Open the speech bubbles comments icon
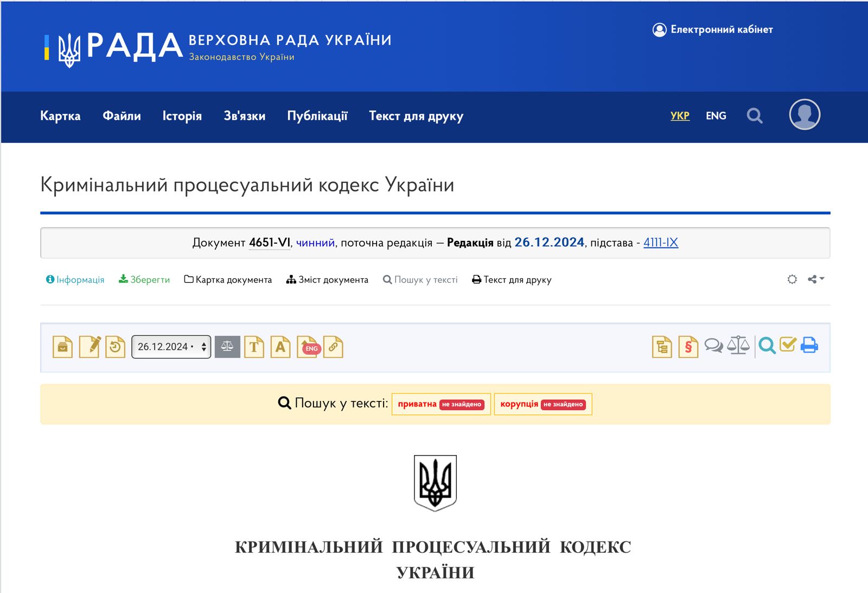This screenshot has height=593, width=868. 713,346
